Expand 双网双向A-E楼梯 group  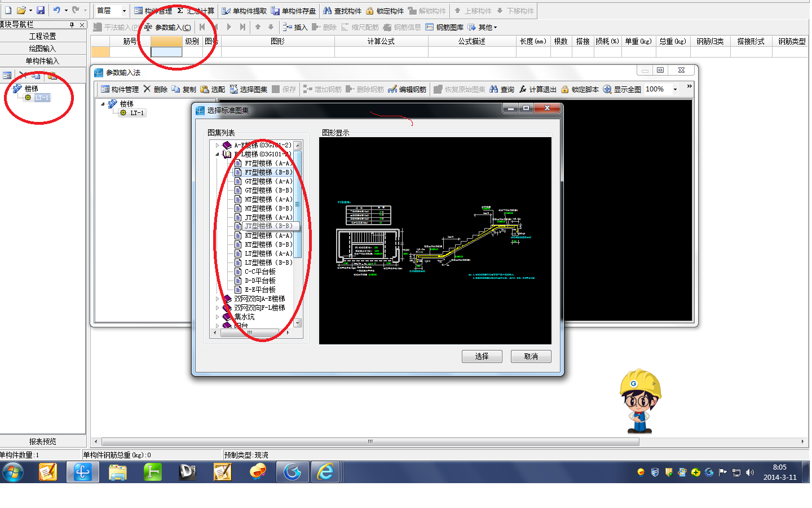pyautogui.click(x=217, y=299)
